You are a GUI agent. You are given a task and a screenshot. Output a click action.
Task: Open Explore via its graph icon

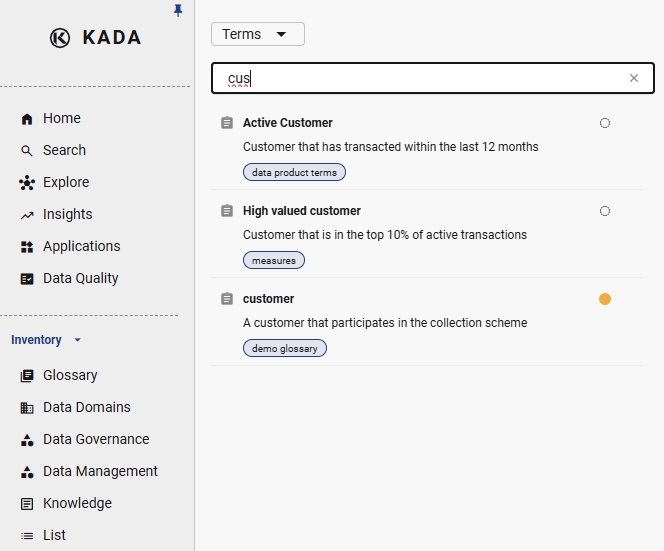point(27,183)
